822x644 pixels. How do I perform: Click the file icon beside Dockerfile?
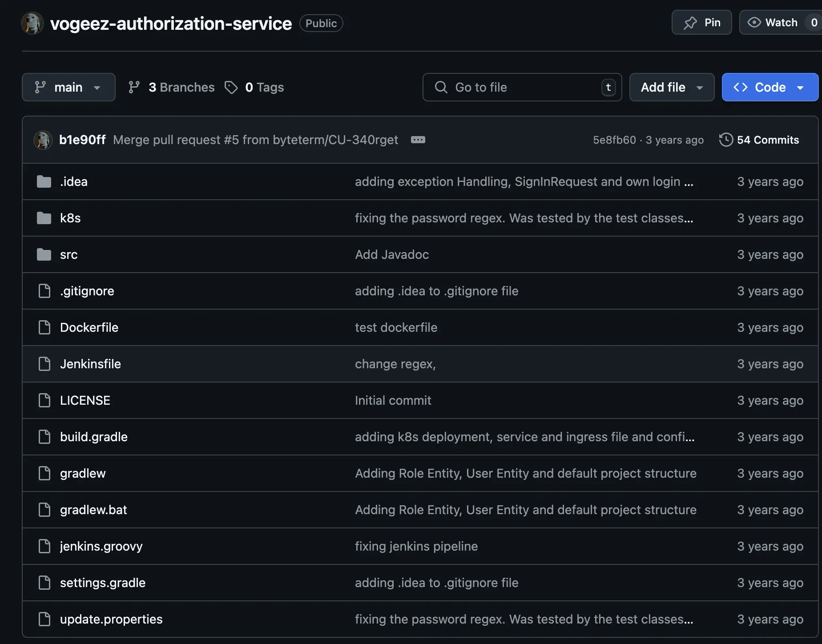(x=44, y=327)
